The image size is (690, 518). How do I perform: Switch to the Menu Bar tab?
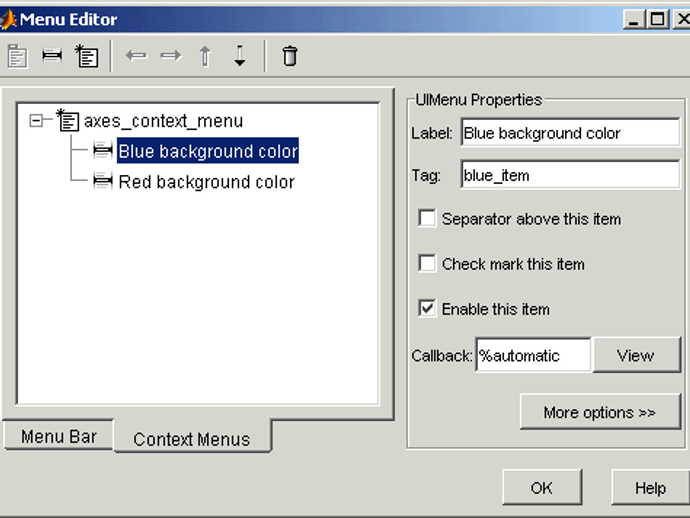59,436
